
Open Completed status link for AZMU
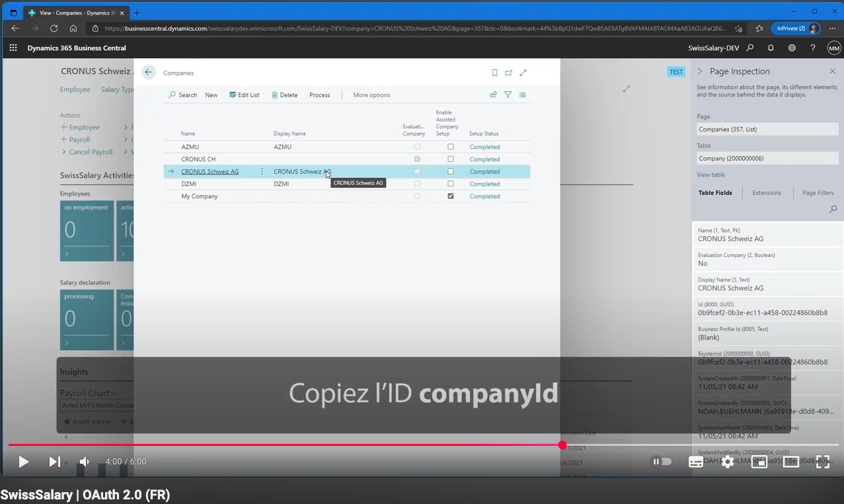(484, 147)
